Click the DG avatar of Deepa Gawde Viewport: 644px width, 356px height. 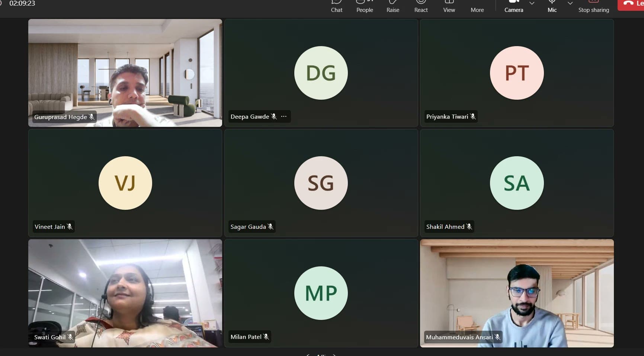pyautogui.click(x=321, y=73)
